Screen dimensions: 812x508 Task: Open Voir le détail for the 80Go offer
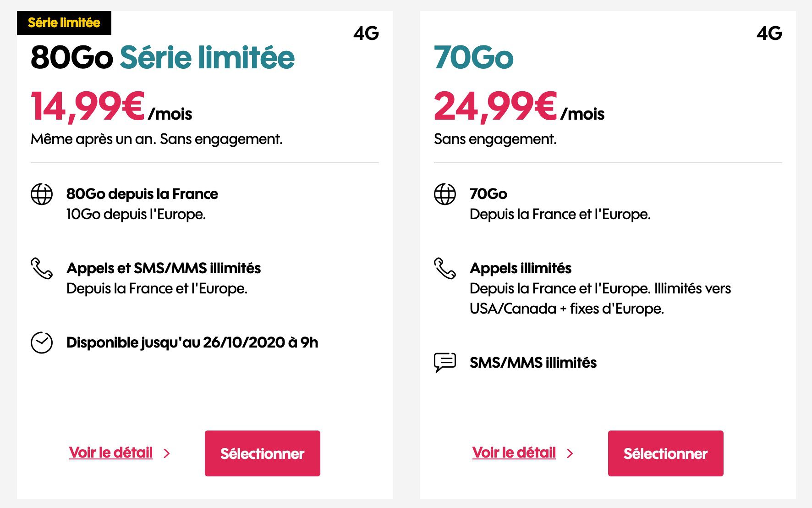[110, 453]
